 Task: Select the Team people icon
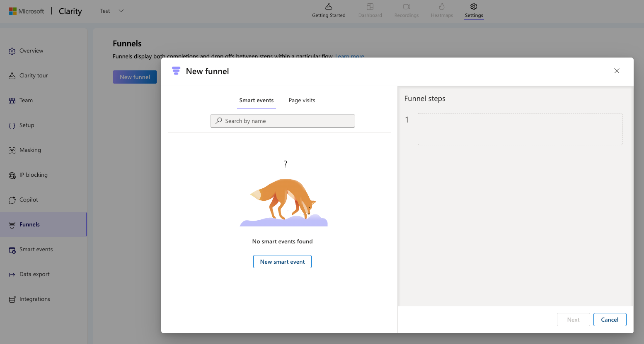coord(12,101)
